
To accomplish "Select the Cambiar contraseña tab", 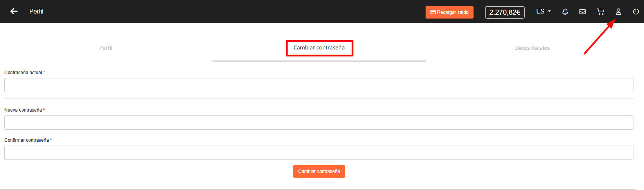I will click(x=319, y=48).
